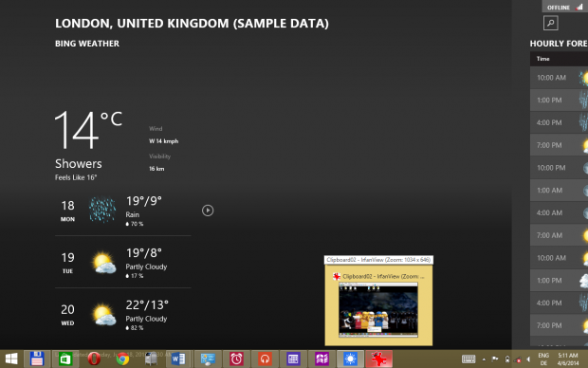Click the London, United Kingdom title
588x368 pixels.
(x=192, y=24)
